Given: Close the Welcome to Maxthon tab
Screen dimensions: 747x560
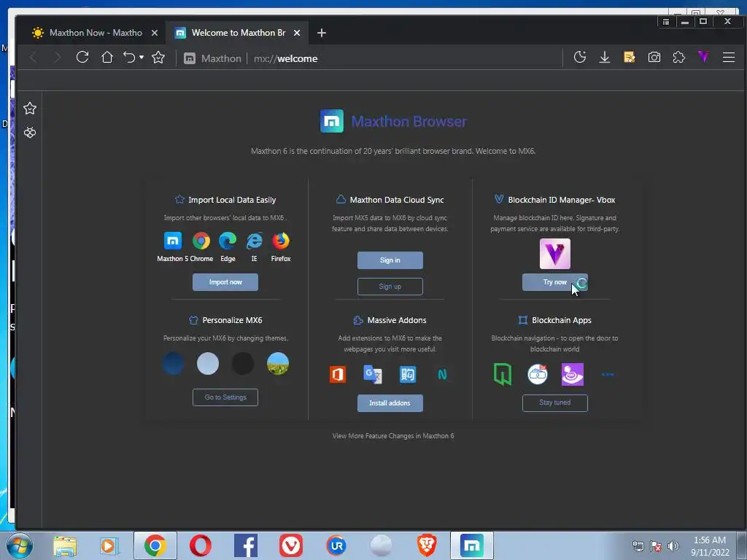Looking at the screenshot, I should pos(297,33).
